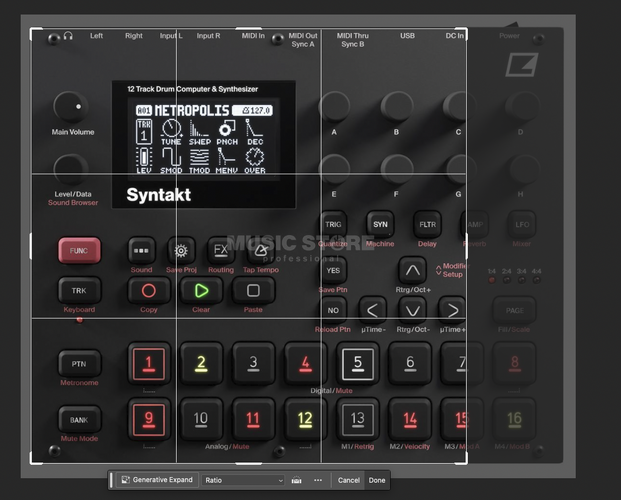Cancel the crop operation
This screenshot has height=500, width=621.
(x=349, y=480)
